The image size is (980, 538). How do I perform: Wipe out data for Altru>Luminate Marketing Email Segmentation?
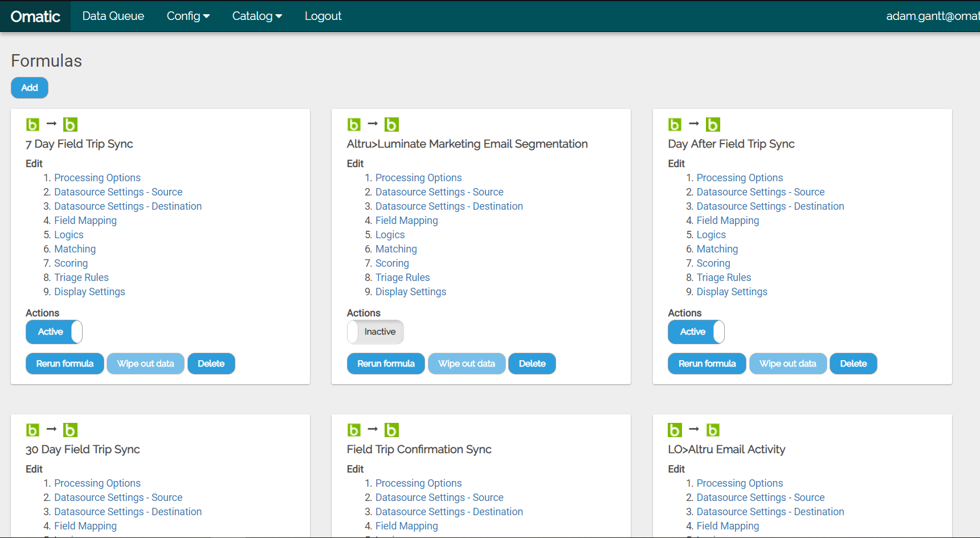pos(467,364)
